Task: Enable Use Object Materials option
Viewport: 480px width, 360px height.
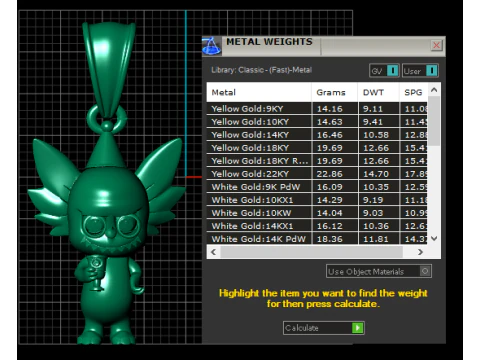Action: 379,271
